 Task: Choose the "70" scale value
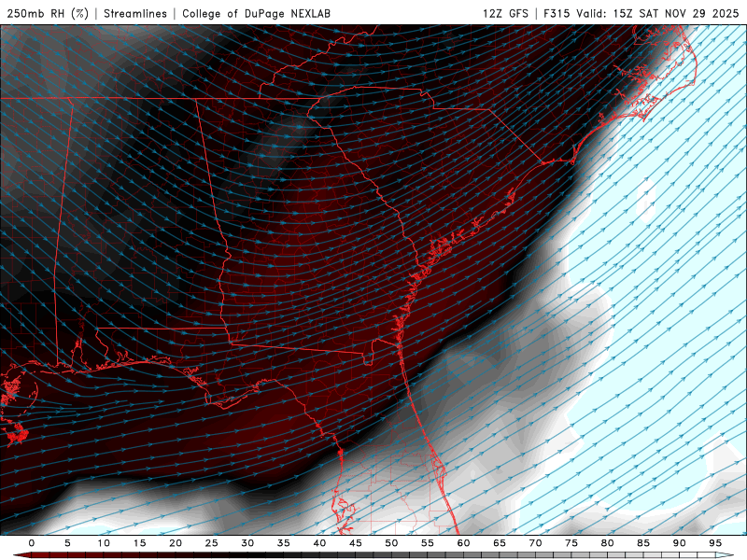(x=535, y=543)
